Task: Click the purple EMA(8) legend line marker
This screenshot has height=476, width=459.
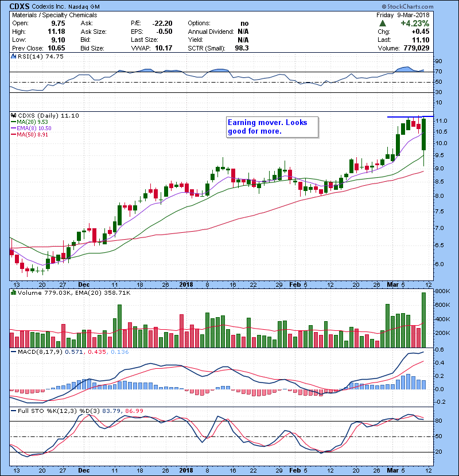Action: (x=14, y=128)
